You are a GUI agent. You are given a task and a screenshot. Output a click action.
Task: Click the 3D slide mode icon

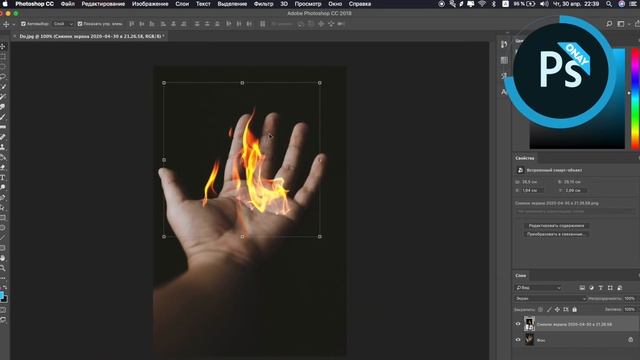click(331, 24)
